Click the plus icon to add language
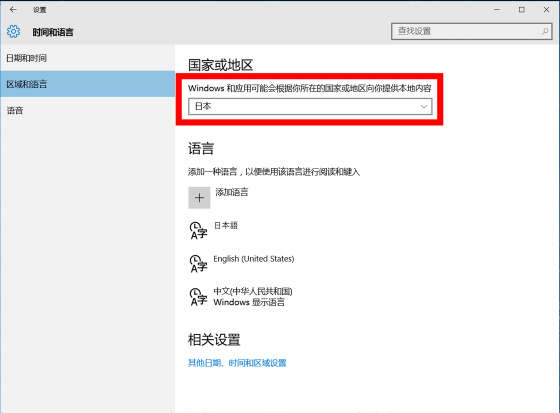Viewport: 560px width, 413px height. [199, 198]
